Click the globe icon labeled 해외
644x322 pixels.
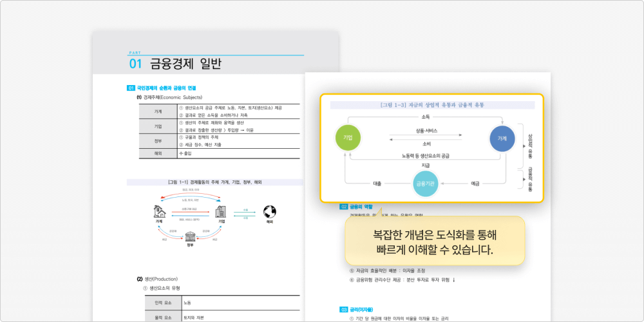coord(269,212)
